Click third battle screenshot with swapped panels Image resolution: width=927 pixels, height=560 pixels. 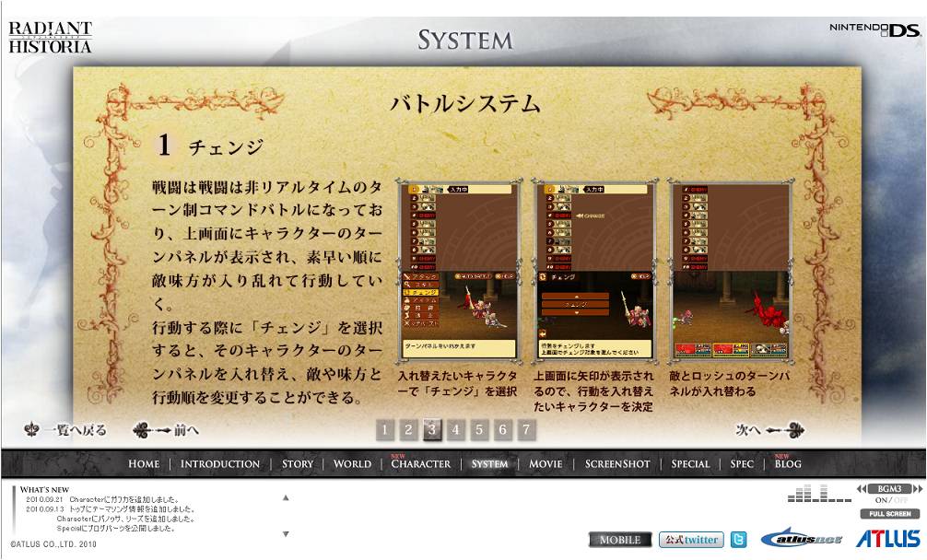pyautogui.click(x=731, y=270)
